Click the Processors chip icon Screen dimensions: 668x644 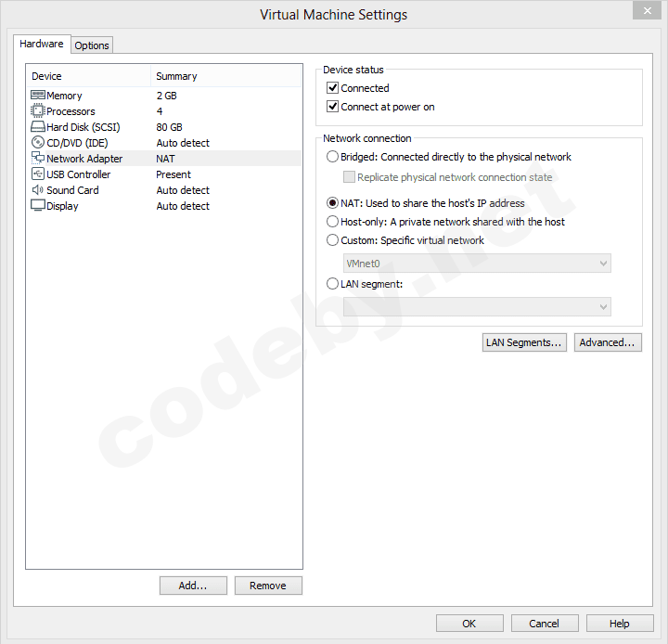(38, 110)
